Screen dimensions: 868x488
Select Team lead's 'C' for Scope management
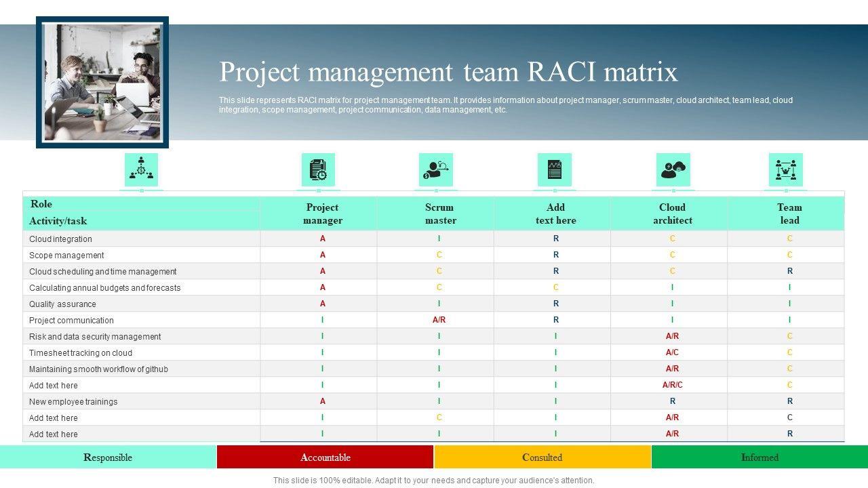pos(790,255)
